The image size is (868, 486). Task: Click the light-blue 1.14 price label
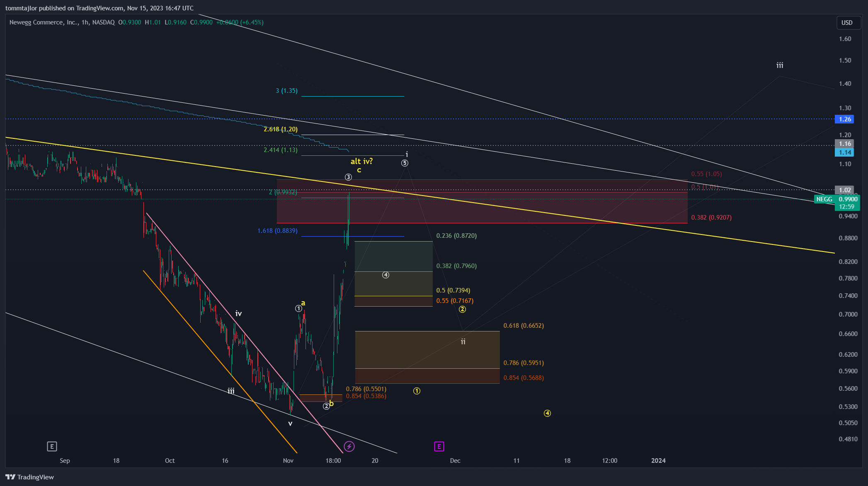click(x=845, y=152)
